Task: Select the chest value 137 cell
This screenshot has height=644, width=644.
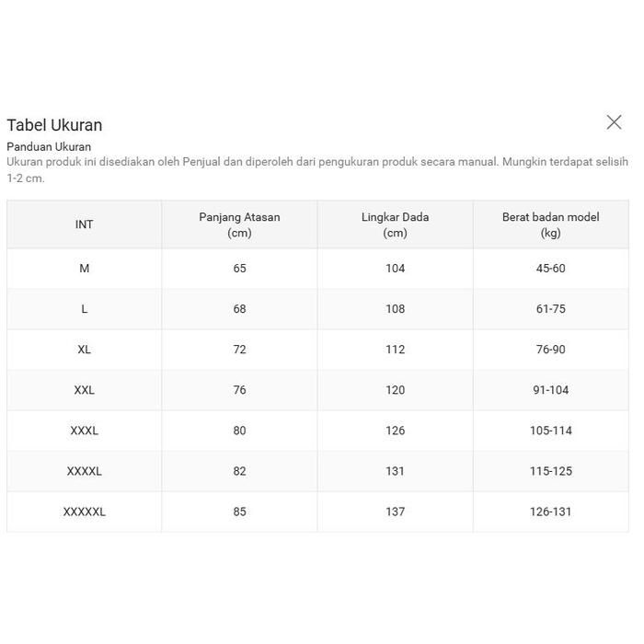Action: tap(395, 512)
